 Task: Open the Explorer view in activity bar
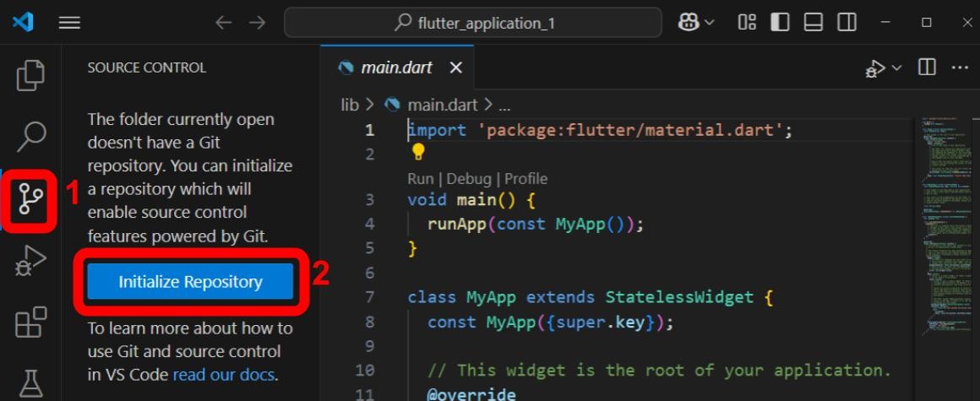coord(30,75)
